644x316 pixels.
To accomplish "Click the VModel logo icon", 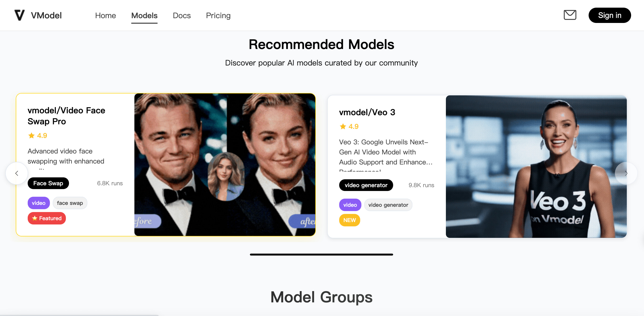I will point(20,15).
